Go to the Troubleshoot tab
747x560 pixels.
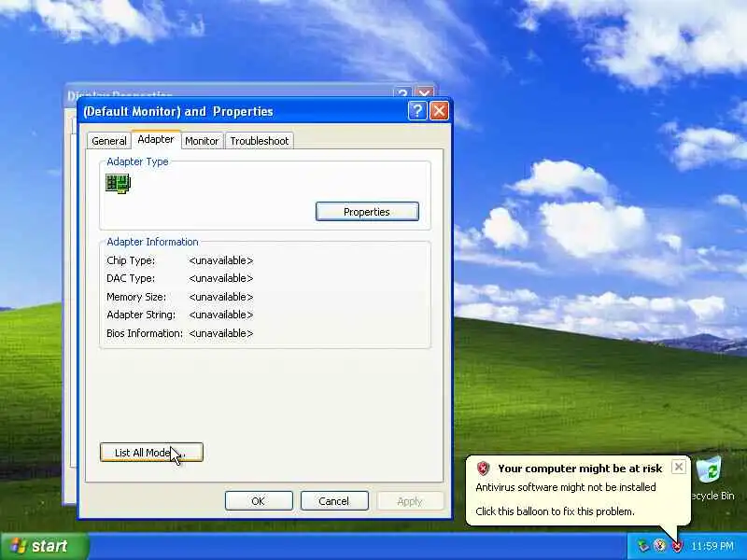pos(260,141)
